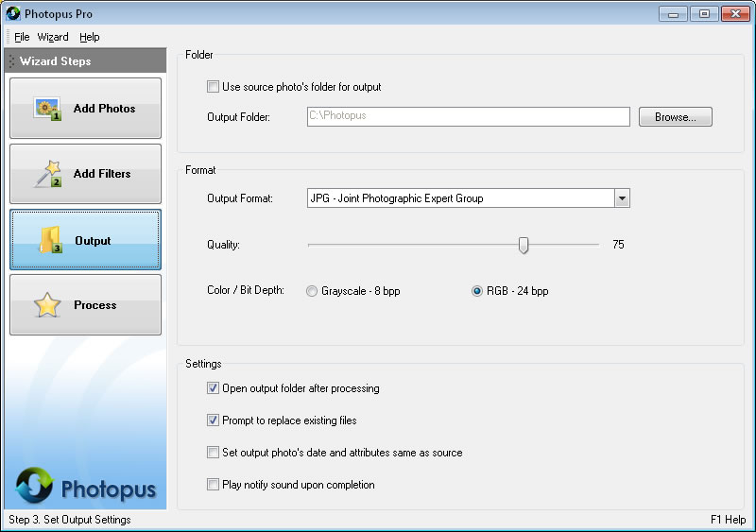
Task: Click the Add Photos step photo icon
Action: [47, 109]
